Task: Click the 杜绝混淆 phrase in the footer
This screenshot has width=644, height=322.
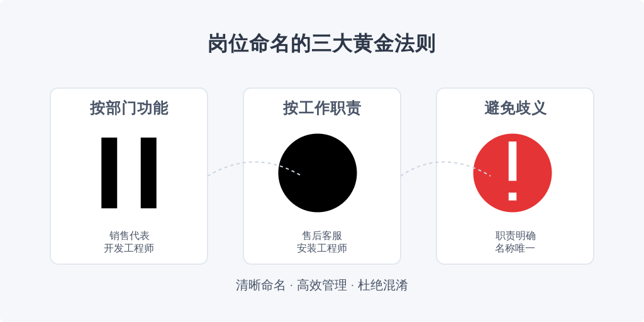Action: [x=383, y=285]
